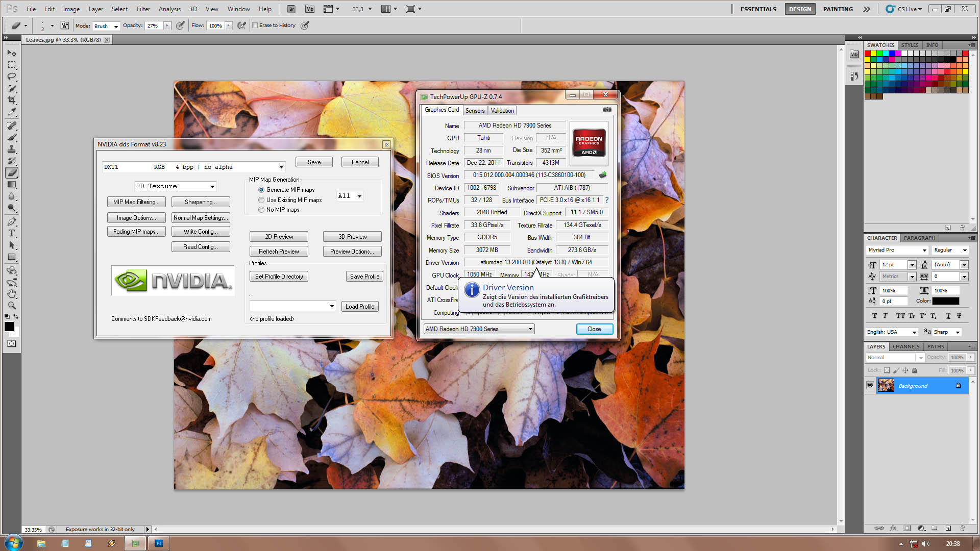Select the Eyedropper tool
The height and width of the screenshot is (551, 980).
click(12, 112)
